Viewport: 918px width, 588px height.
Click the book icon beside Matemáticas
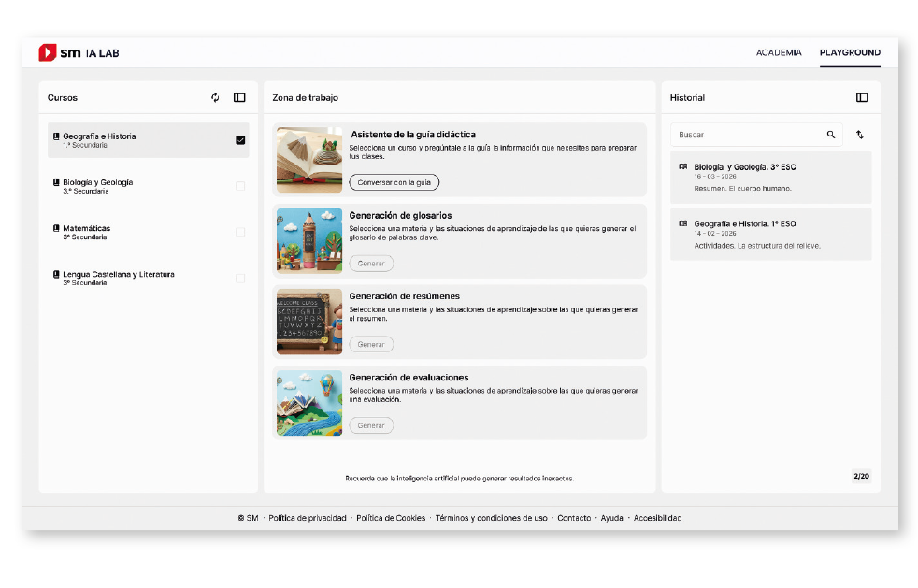tap(56, 228)
